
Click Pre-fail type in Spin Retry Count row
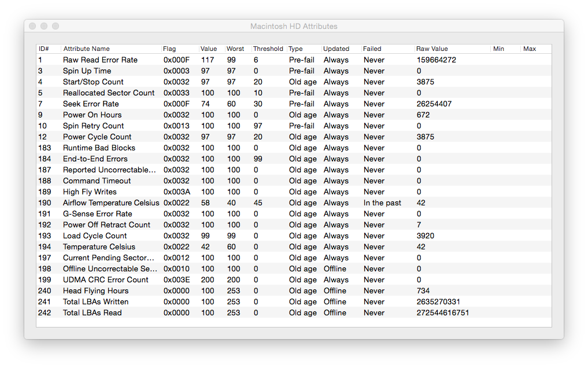(x=301, y=126)
